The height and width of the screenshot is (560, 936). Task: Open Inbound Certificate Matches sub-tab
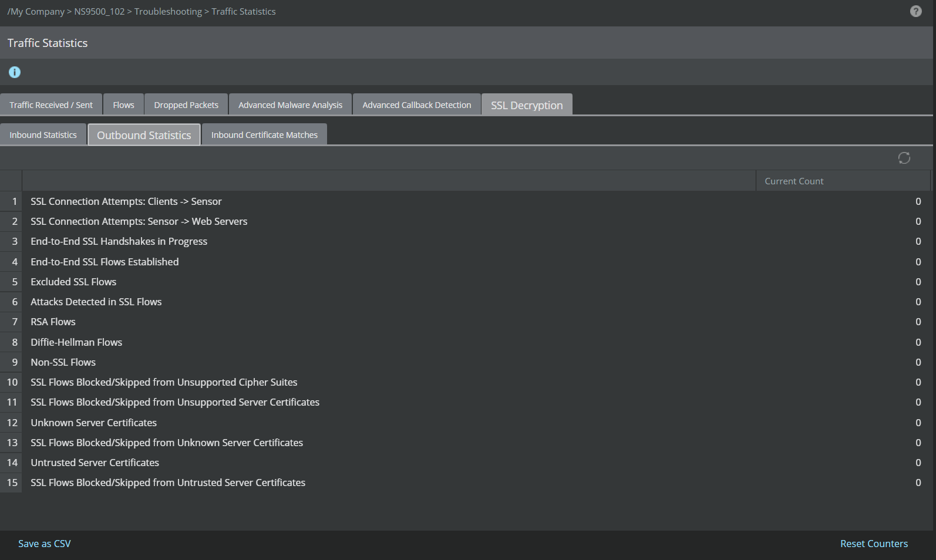(x=264, y=134)
